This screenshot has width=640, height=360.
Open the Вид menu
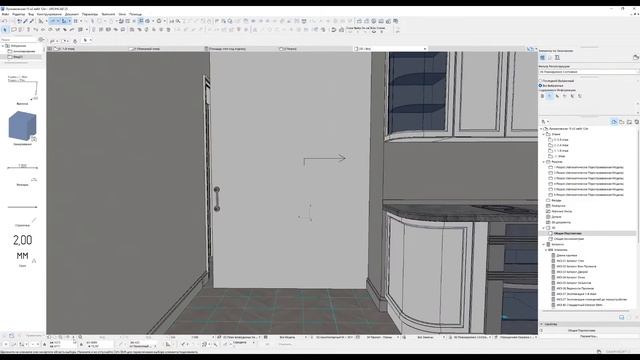[x=31, y=14]
